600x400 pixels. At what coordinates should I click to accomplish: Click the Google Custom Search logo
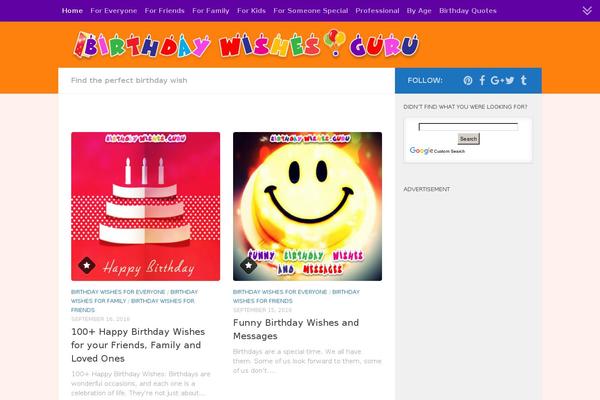pyautogui.click(x=437, y=151)
